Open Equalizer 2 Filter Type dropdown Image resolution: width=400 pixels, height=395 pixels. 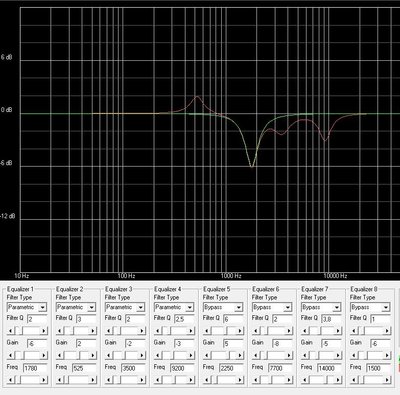point(76,307)
